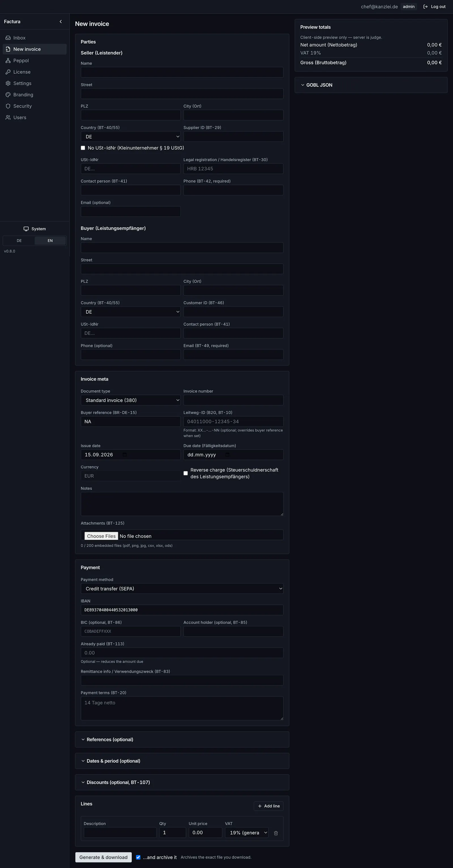
Task: Click the IBAN field
Action: 182,610
